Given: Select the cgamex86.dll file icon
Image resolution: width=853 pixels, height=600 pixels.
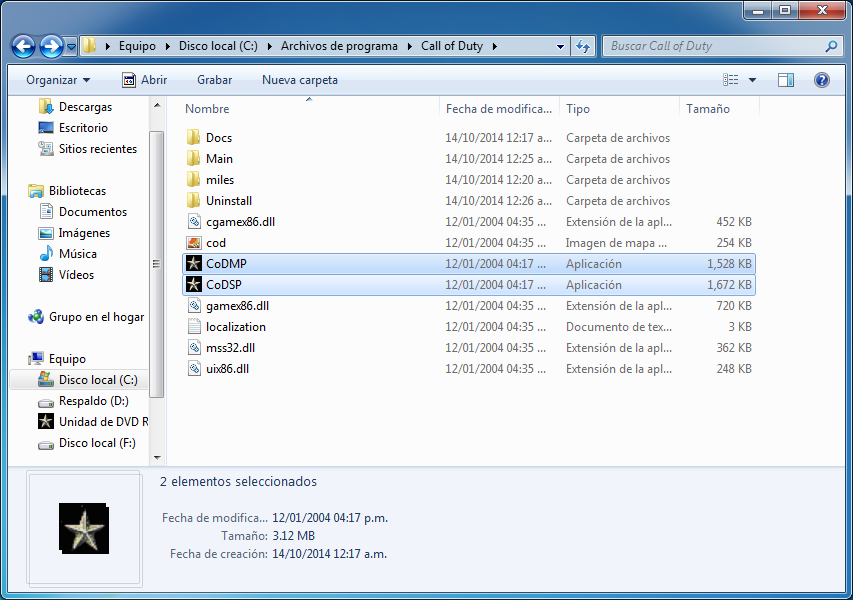Looking at the screenshot, I should [194, 221].
